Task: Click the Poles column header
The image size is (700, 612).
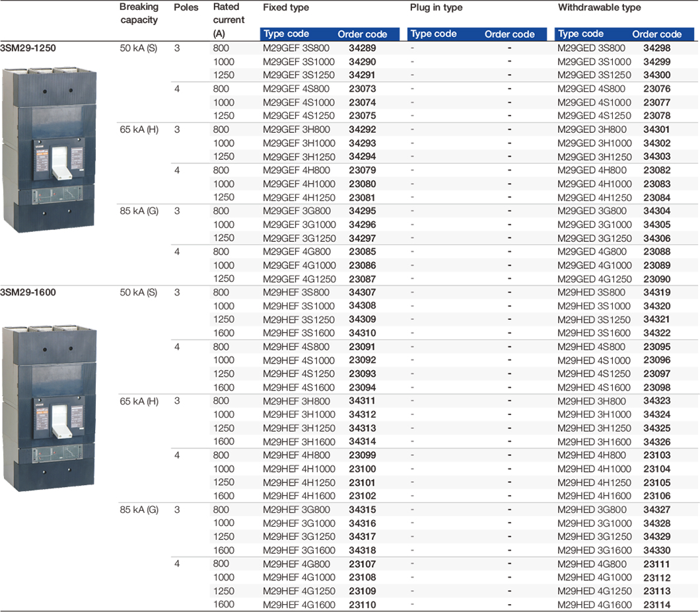Action: click(x=185, y=7)
